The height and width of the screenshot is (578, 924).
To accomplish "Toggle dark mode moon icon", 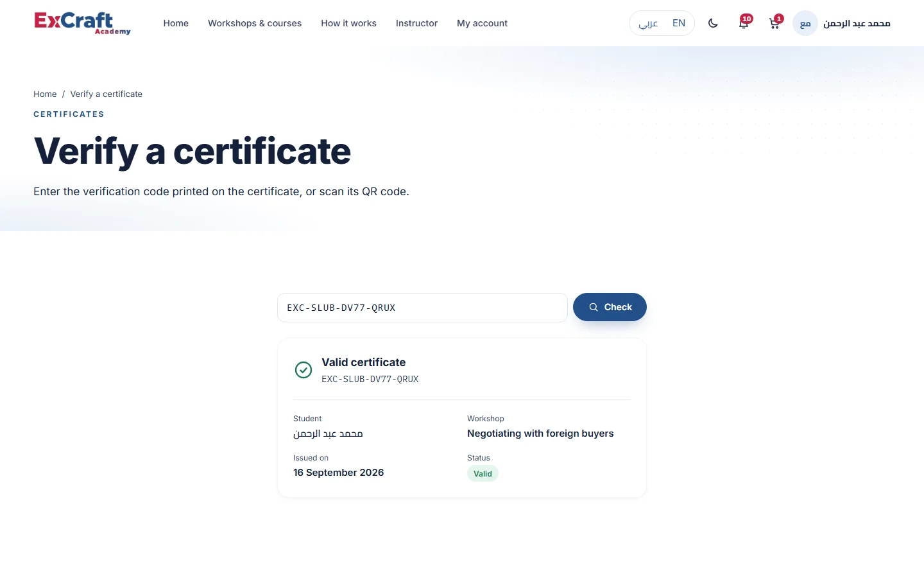I will coord(713,23).
